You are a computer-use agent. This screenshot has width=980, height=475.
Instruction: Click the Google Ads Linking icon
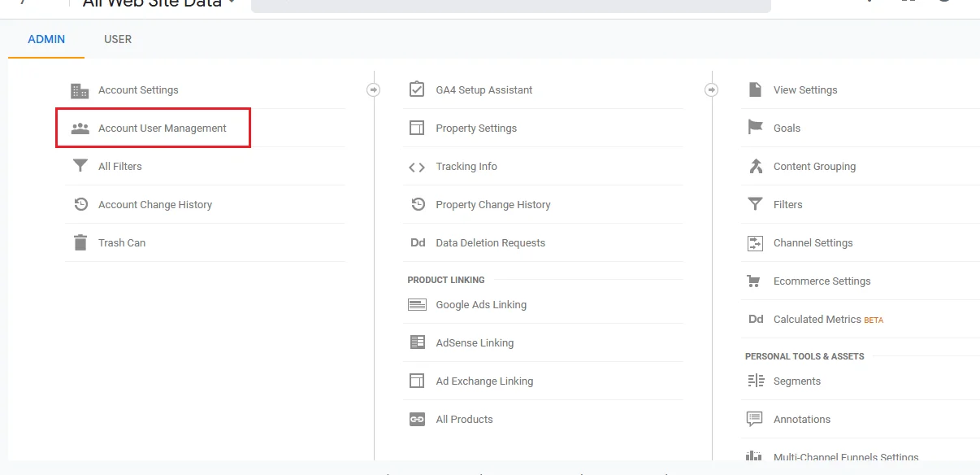417,305
